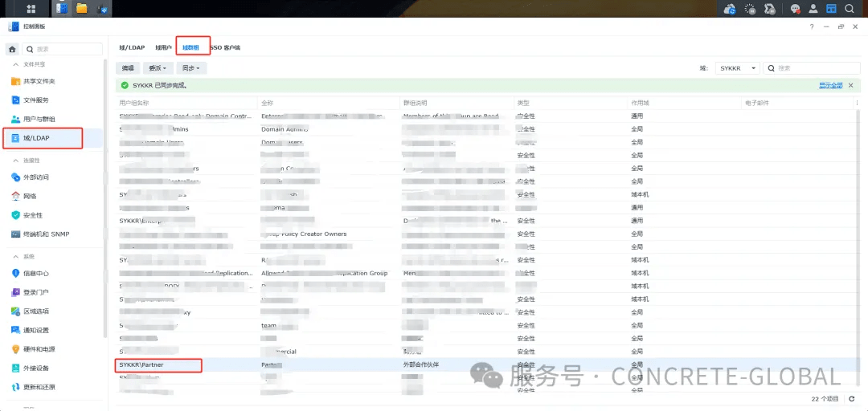Viewport: 868px width, 411px height.
Task: Open the DSM main menu grid icon
Action: pos(31,9)
